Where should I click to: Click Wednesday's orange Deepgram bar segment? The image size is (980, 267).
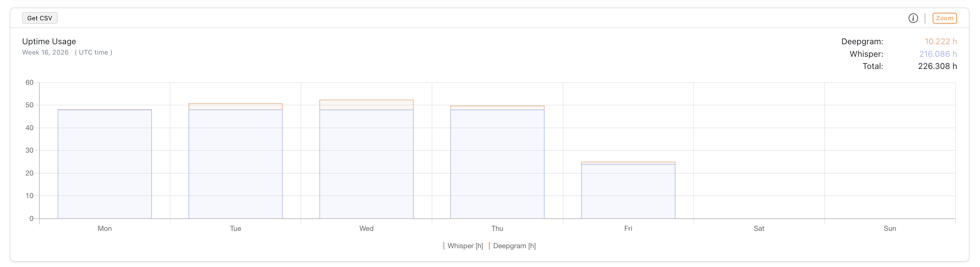pyautogui.click(x=366, y=105)
